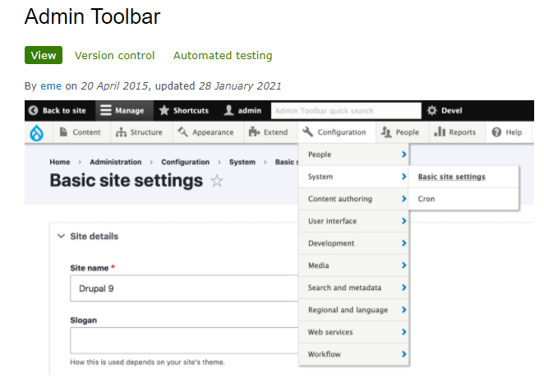Open User interface menu entry
Image resolution: width=544 pixels, height=392 pixels.
pyautogui.click(x=353, y=221)
